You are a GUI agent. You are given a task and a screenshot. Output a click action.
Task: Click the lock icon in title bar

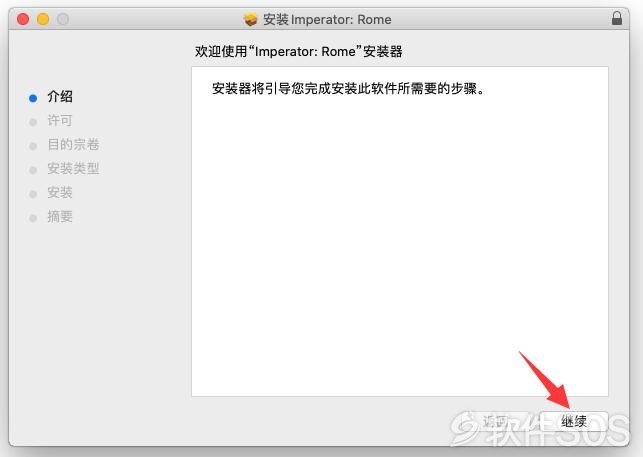tap(617, 18)
